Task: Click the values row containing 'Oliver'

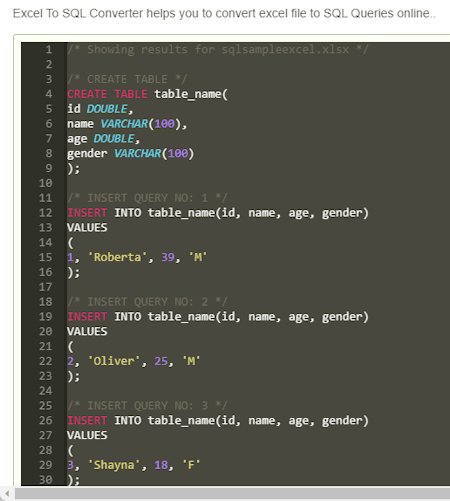Action: click(x=134, y=361)
